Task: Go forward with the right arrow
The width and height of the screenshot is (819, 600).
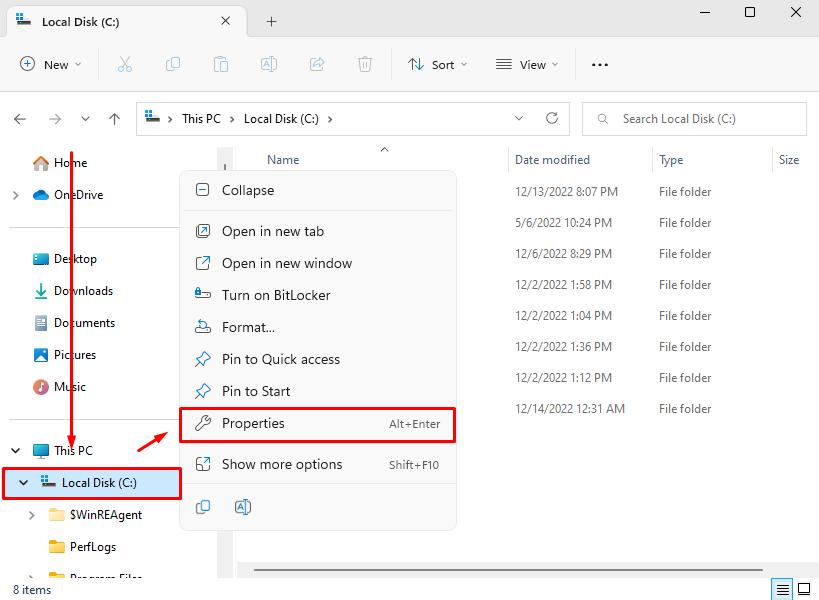Action: click(55, 119)
